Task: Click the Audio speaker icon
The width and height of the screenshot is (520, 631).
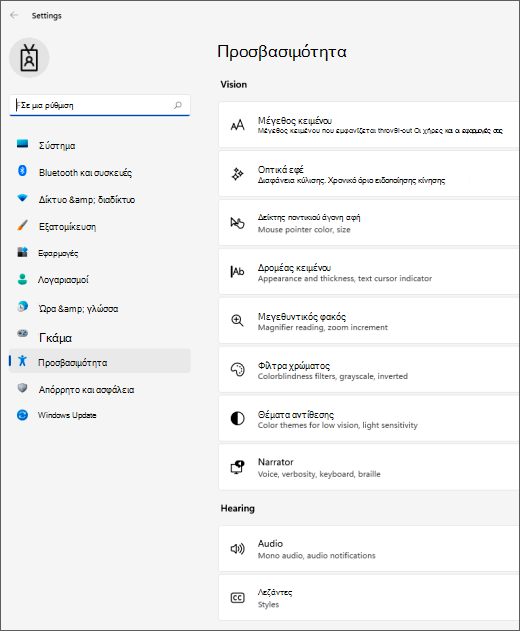Action: point(237,549)
